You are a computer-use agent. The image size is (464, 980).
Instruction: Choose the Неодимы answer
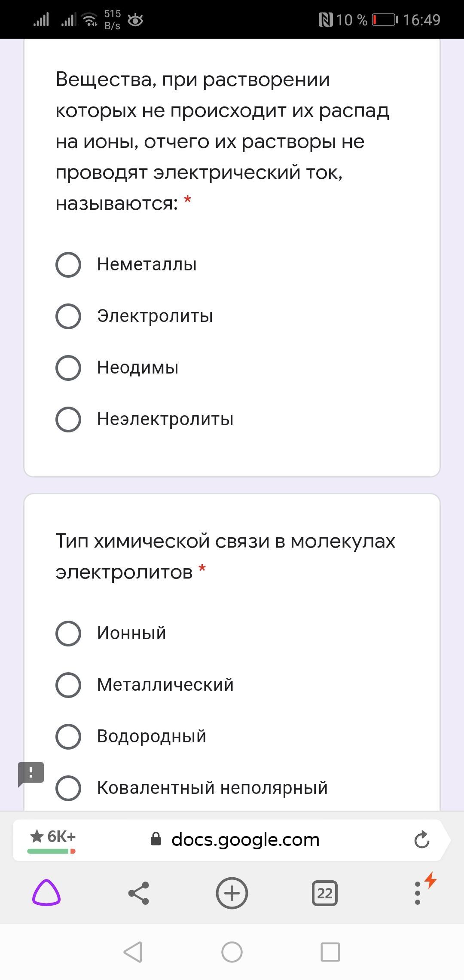click(x=68, y=367)
